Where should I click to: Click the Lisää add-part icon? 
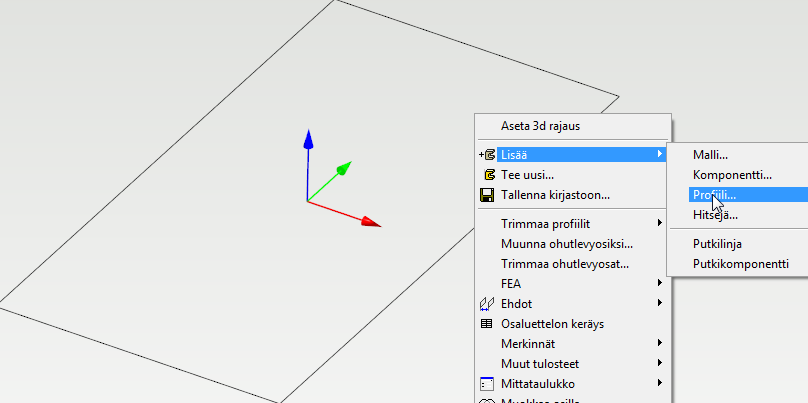click(x=487, y=154)
